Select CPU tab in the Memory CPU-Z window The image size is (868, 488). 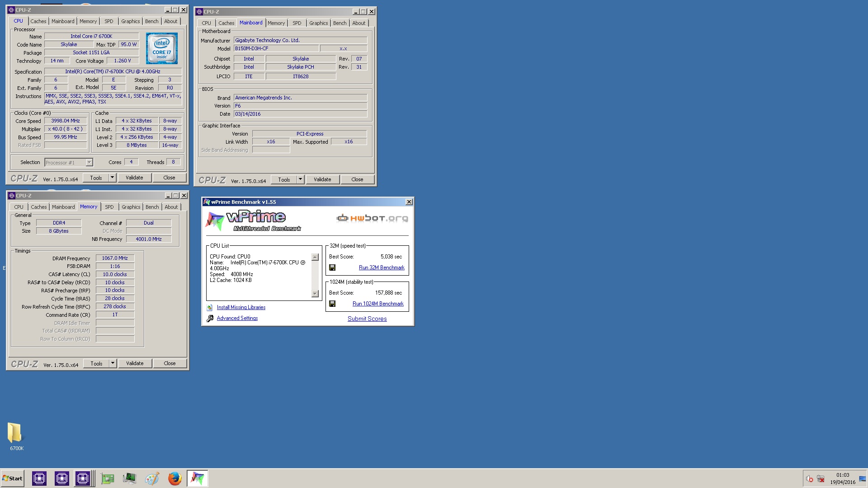click(19, 207)
